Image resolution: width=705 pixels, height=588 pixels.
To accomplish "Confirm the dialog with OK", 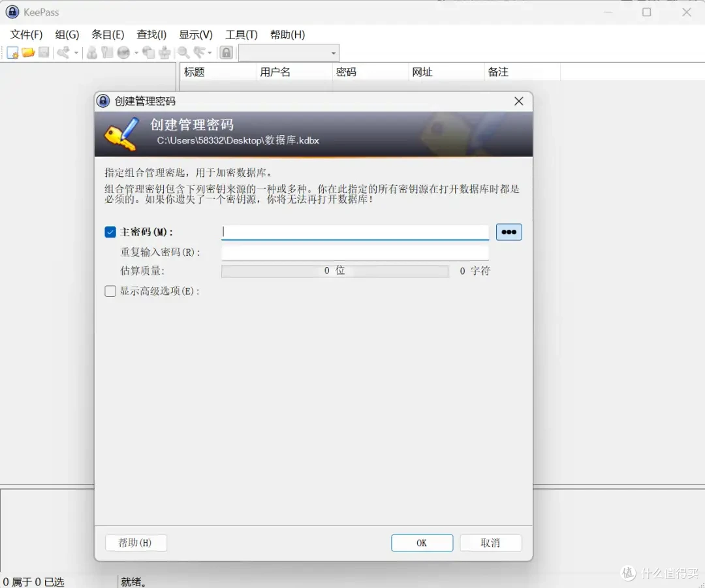I will [x=422, y=542].
